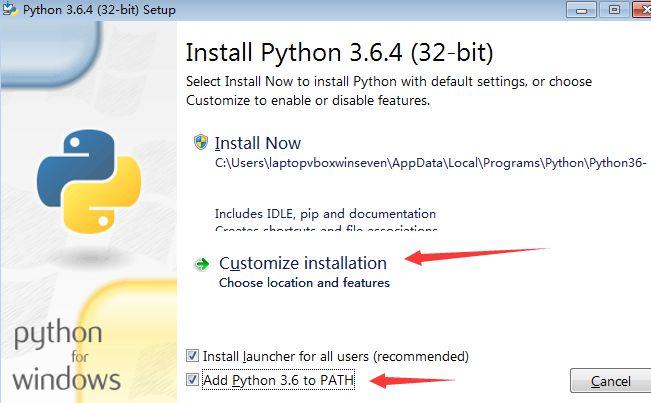The image size is (651, 403).
Task: Click "Includes IDLE, pip and documentation" text
Action: (325, 213)
